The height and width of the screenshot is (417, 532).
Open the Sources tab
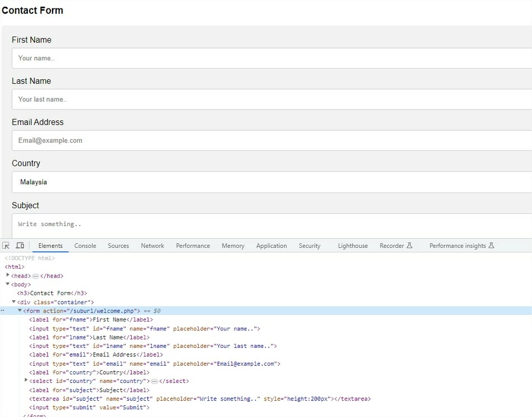118,246
